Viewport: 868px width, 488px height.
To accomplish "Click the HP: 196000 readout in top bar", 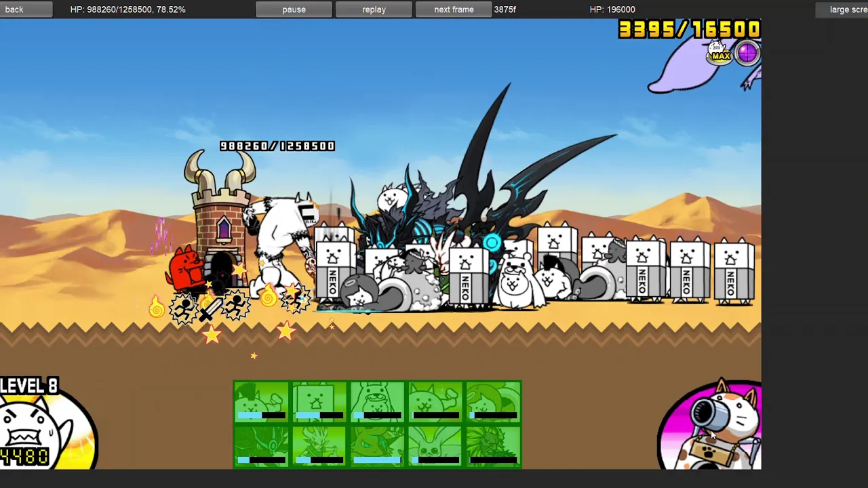I will click(612, 9).
